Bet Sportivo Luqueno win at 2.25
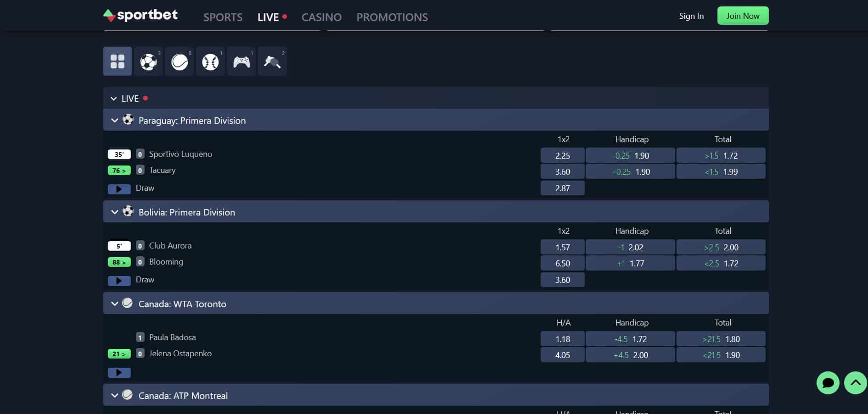The width and height of the screenshot is (868, 414). click(x=563, y=155)
